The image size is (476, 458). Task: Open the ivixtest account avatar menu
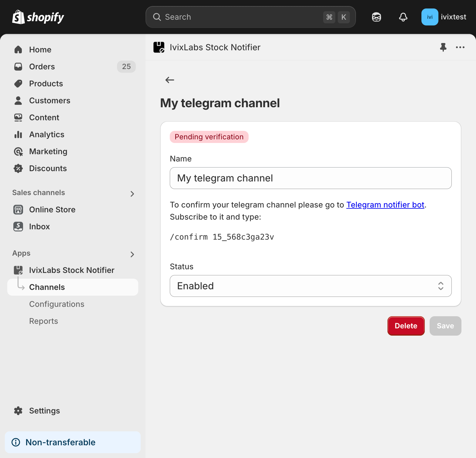430,17
